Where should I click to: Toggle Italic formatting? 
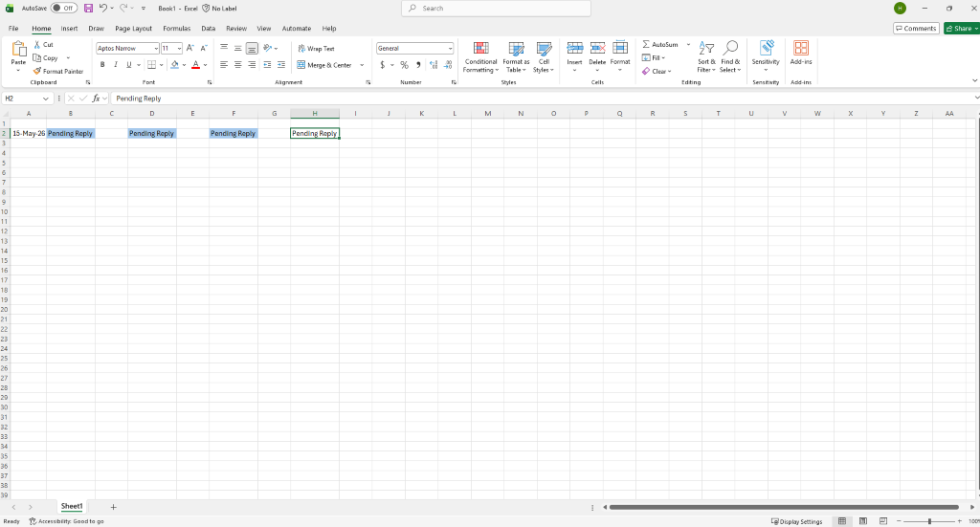[116, 65]
